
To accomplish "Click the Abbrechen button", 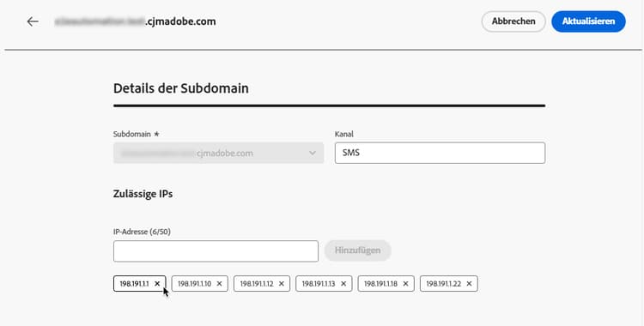I will click(513, 21).
